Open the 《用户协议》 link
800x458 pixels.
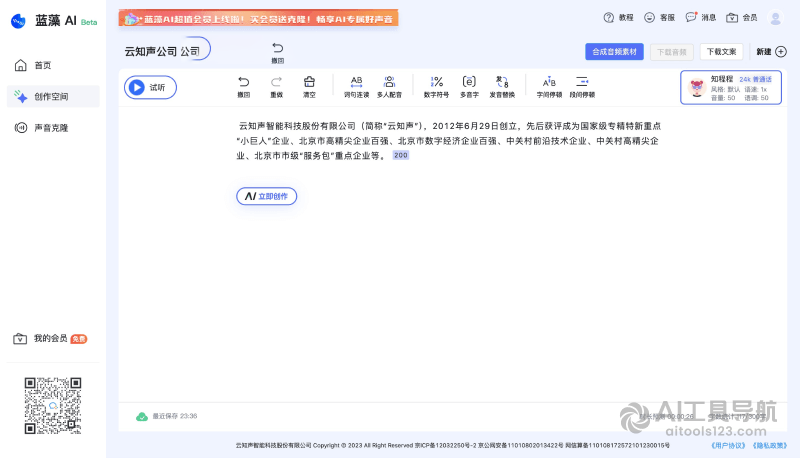(x=729, y=445)
